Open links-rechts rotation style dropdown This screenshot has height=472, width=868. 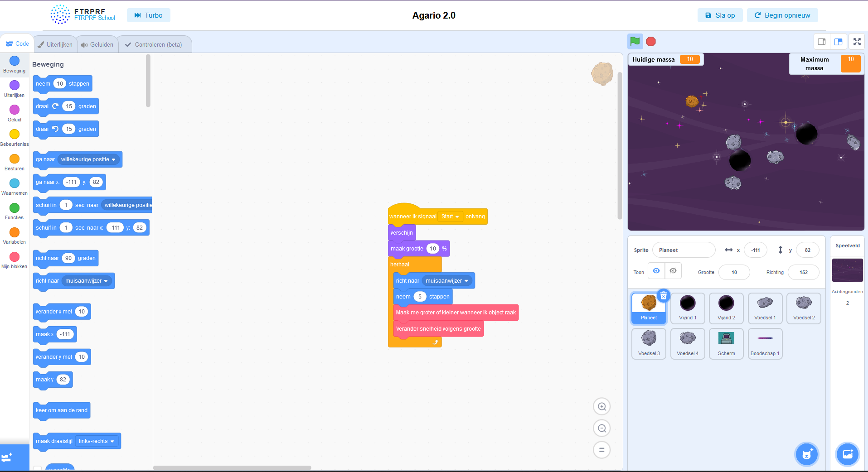97,441
